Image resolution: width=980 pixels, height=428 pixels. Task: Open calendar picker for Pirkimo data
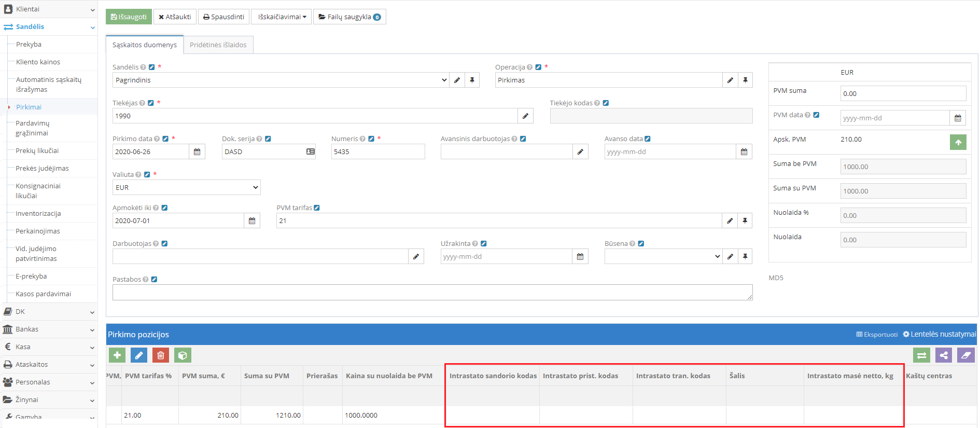[x=197, y=152]
